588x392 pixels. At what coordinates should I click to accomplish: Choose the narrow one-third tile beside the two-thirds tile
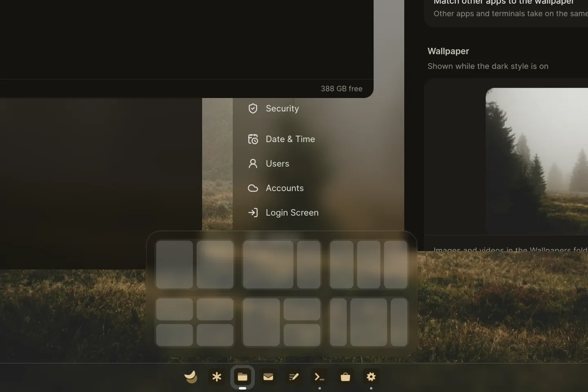pos(309,264)
